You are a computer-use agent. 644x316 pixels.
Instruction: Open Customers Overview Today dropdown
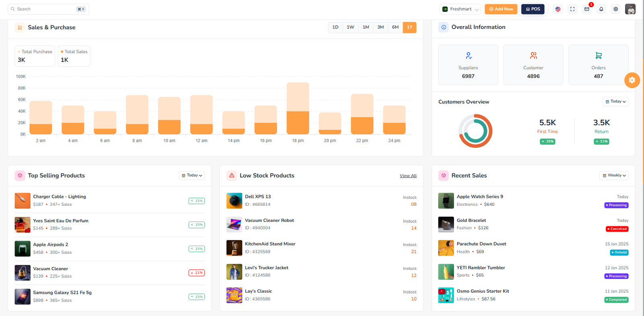click(615, 101)
